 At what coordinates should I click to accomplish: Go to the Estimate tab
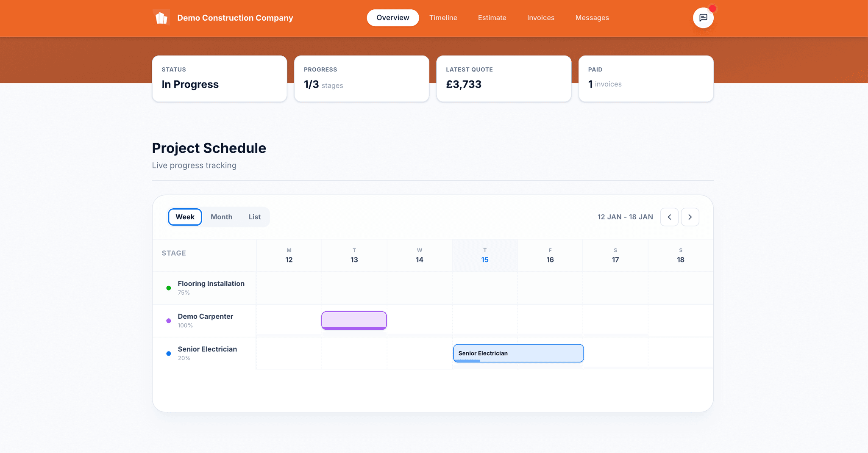492,18
